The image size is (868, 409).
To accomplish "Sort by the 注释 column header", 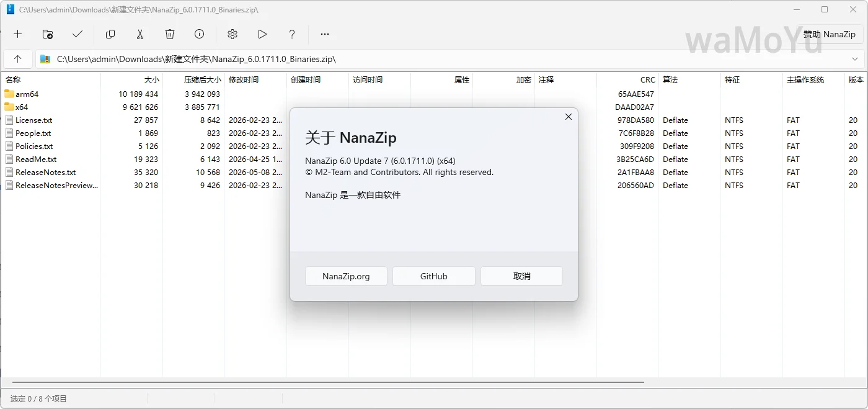I will tap(565, 79).
